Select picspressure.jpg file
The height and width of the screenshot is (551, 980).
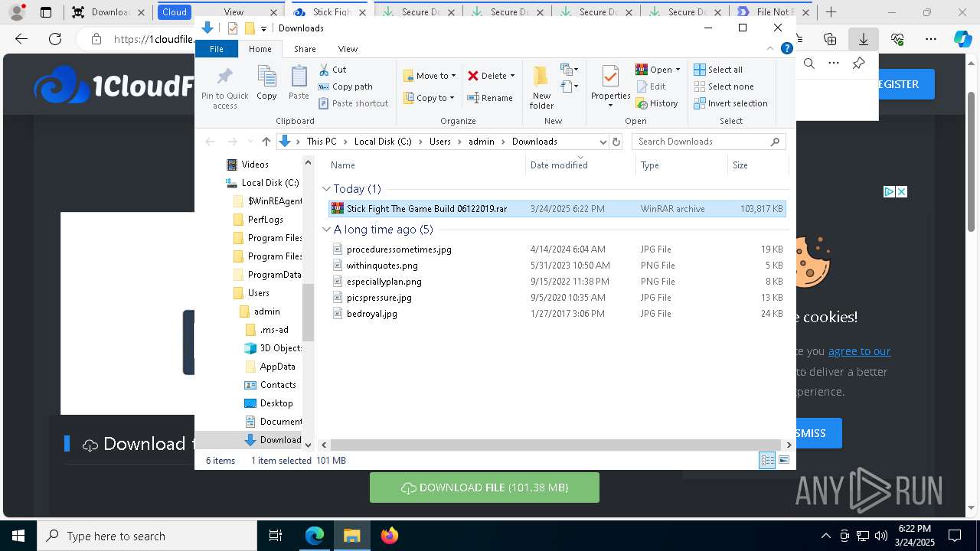(557, 298)
